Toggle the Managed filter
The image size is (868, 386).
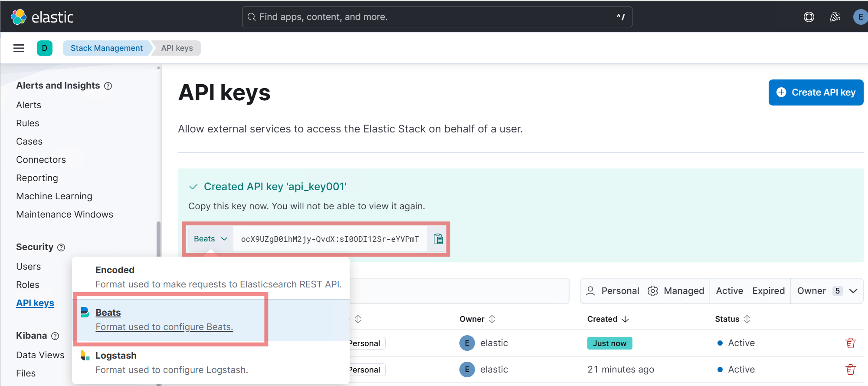676,291
